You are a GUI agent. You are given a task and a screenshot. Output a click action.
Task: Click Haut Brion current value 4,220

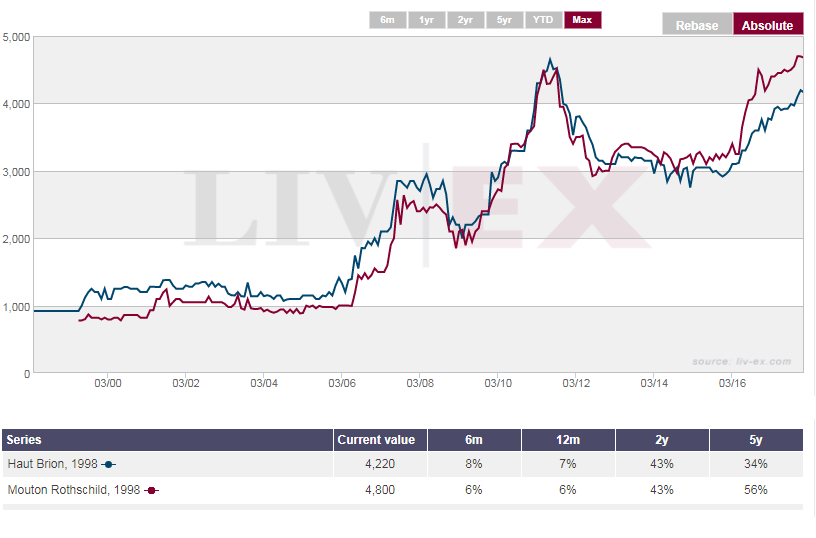pos(380,464)
